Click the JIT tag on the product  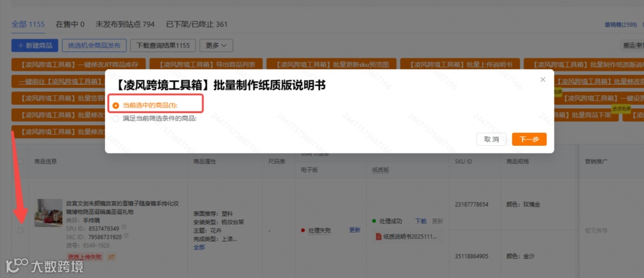(x=112, y=257)
